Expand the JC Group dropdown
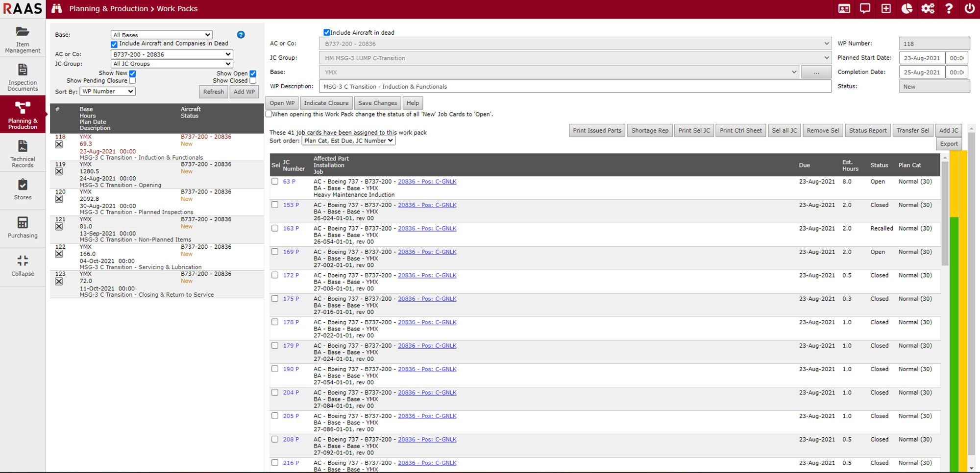The image size is (980, 473). coord(171,64)
